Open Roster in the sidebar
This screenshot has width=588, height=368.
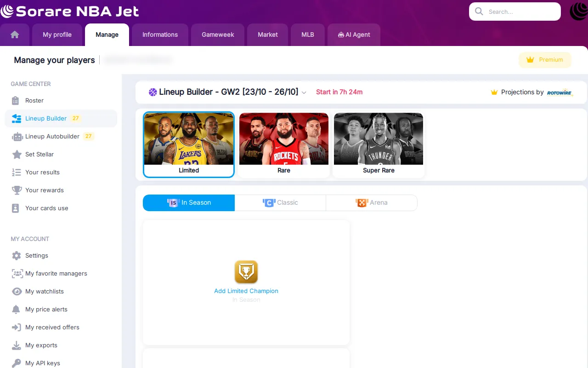[61, 100]
